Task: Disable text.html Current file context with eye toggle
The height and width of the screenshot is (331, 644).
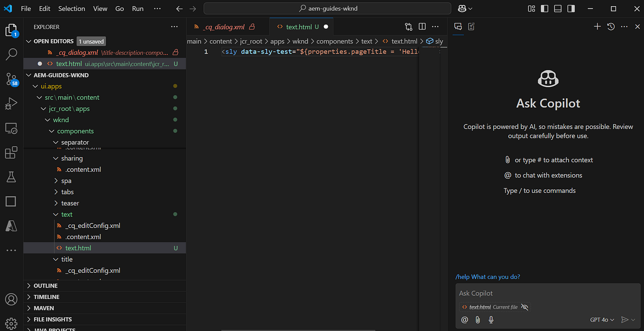Action: [x=524, y=307]
